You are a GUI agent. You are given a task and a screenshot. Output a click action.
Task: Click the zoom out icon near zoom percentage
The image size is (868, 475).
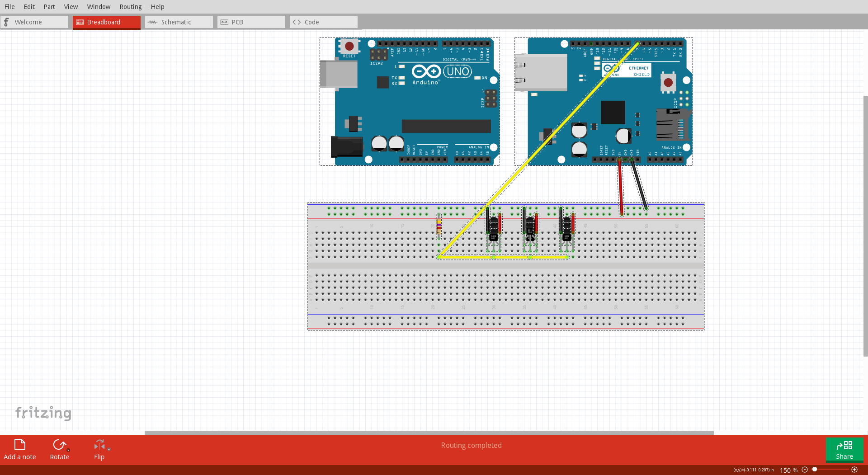(806, 470)
